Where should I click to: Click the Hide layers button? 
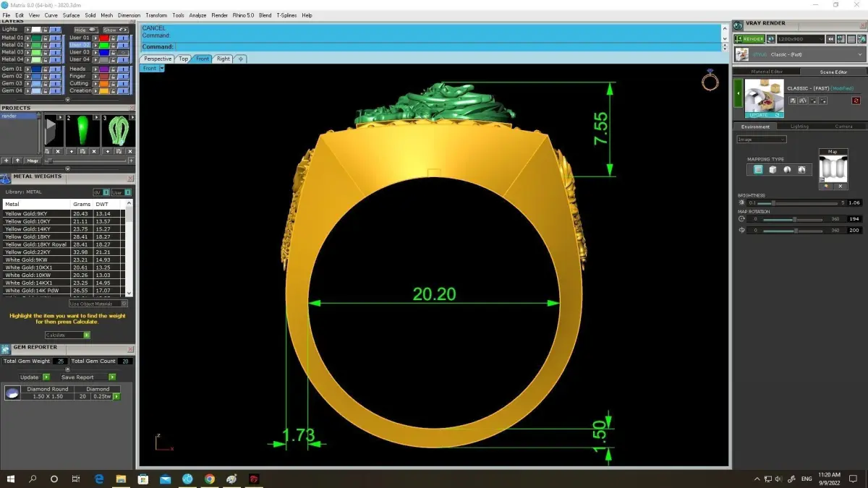coord(87,30)
